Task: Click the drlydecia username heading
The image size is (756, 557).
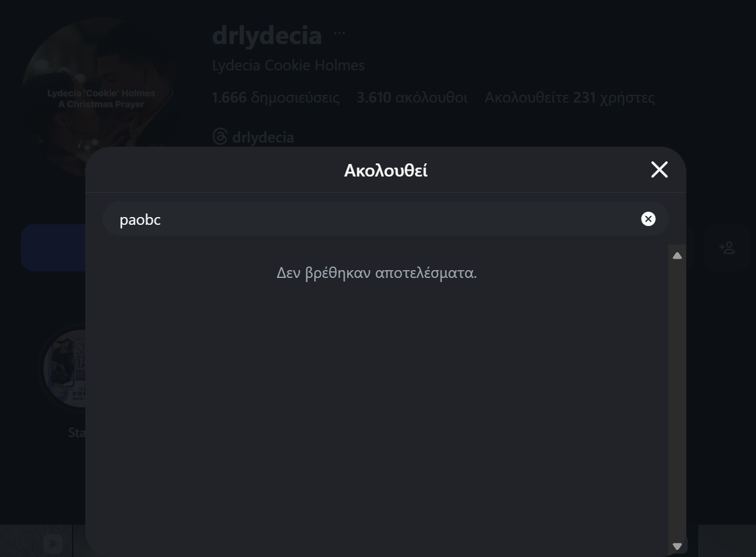Action: [267, 35]
